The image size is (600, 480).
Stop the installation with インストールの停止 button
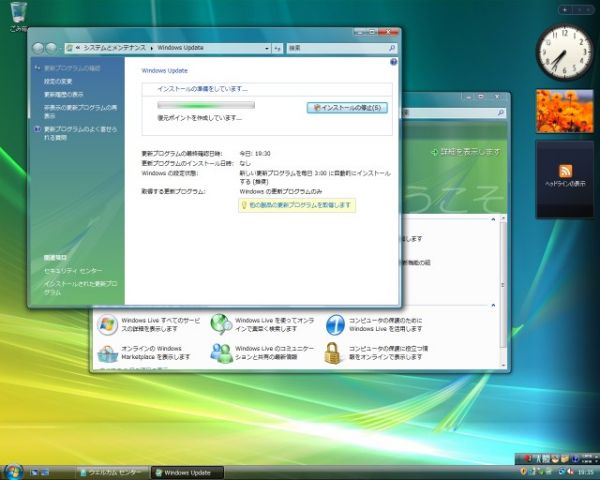point(347,107)
